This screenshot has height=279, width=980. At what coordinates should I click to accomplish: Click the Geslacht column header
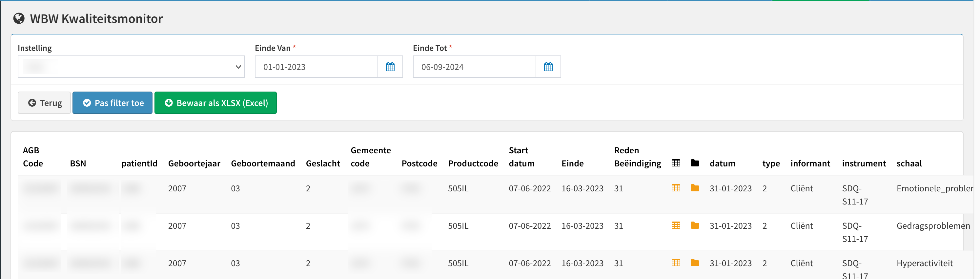coord(323,163)
